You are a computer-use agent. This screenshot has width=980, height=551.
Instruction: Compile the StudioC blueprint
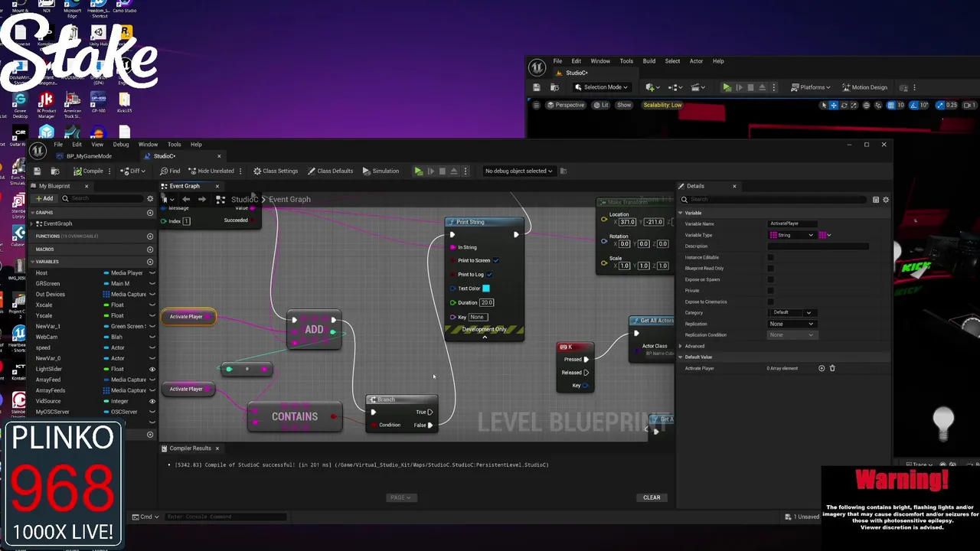(x=88, y=171)
